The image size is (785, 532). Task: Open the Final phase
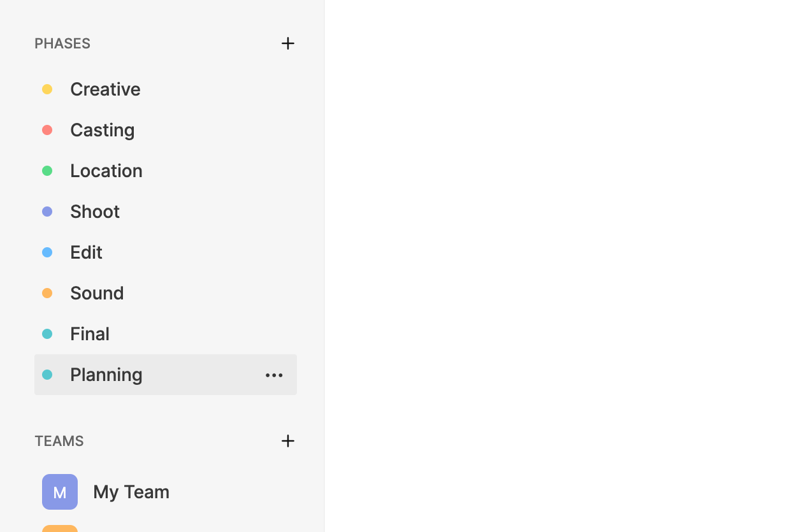(x=90, y=334)
